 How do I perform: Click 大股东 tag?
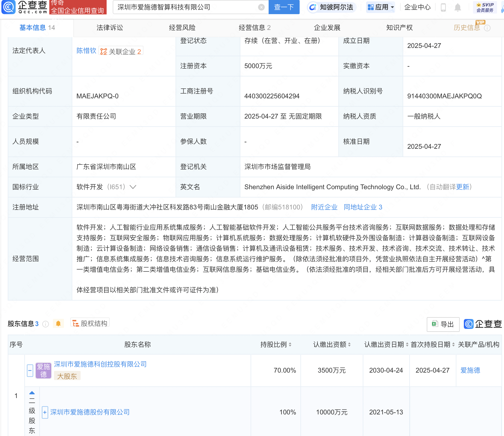67,376
